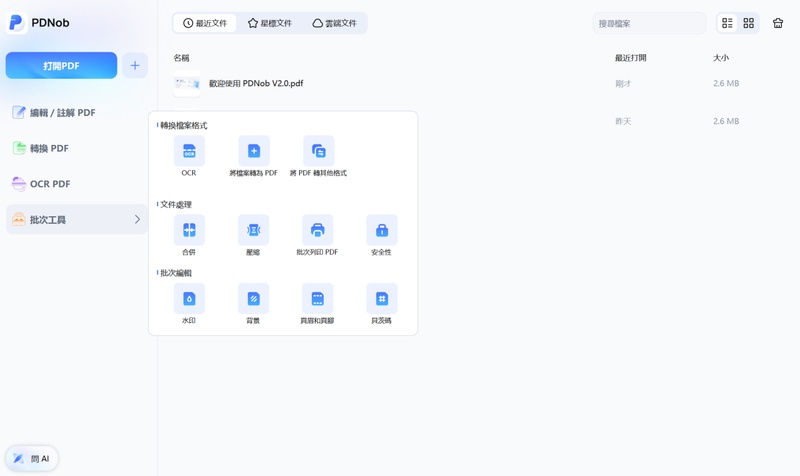
Task: Switch to 星標文件 tab
Action: coord(269,23)
